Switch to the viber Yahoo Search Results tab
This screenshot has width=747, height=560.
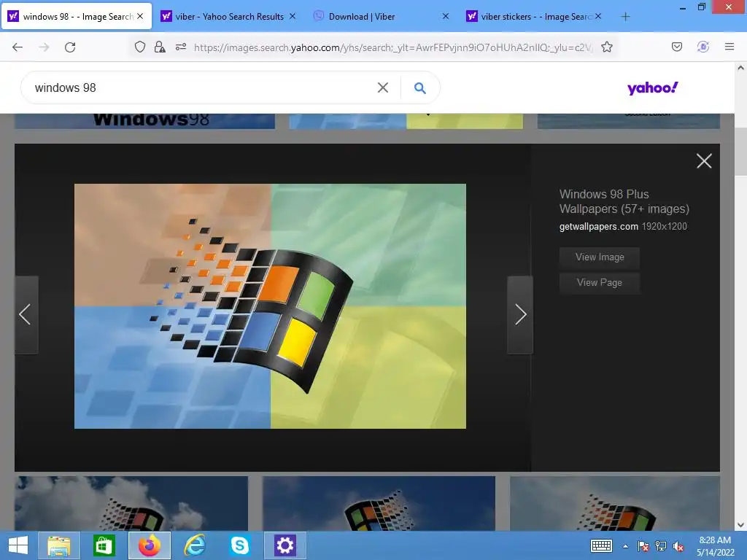coord(229,17)
